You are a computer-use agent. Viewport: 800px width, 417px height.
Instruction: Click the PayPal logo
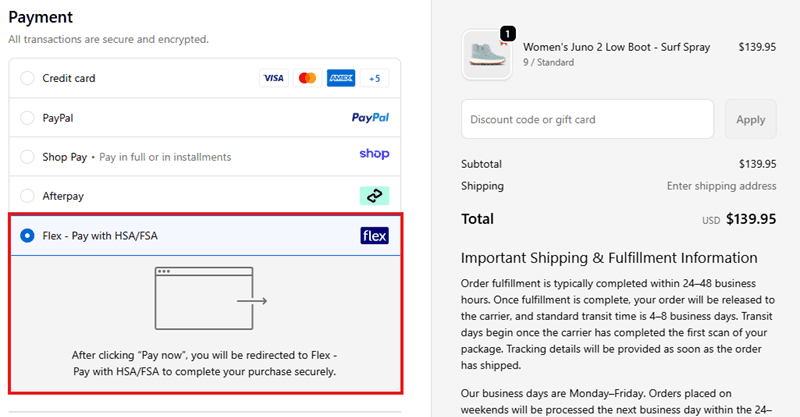tap(370, 118)
